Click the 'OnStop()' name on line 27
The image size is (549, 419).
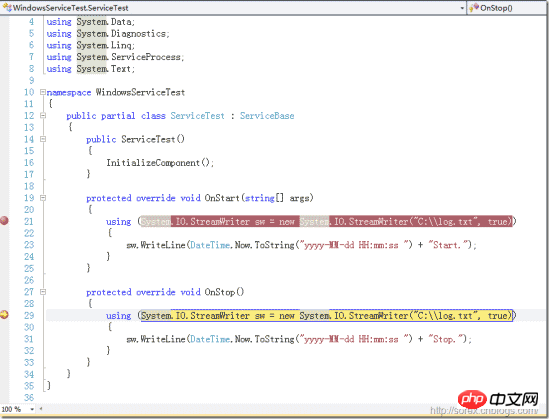tap(224, 292)
